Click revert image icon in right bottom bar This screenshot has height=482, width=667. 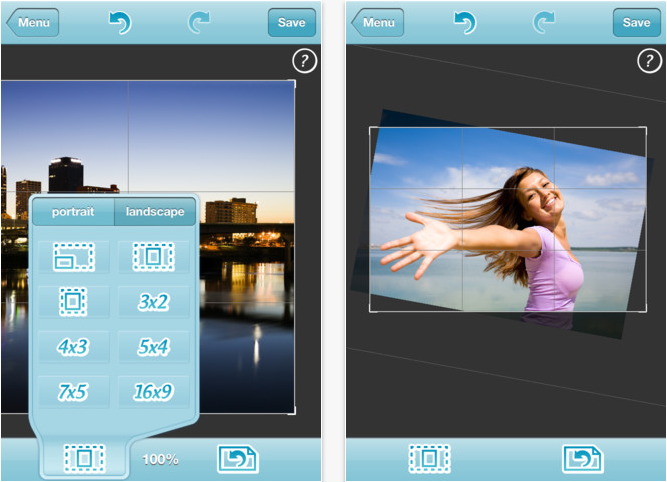point(583,459)
